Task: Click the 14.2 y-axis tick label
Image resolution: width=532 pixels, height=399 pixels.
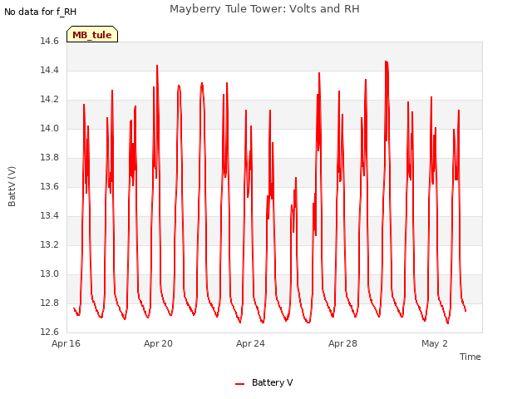Action: pyautogui.click(x=50, y=100)
